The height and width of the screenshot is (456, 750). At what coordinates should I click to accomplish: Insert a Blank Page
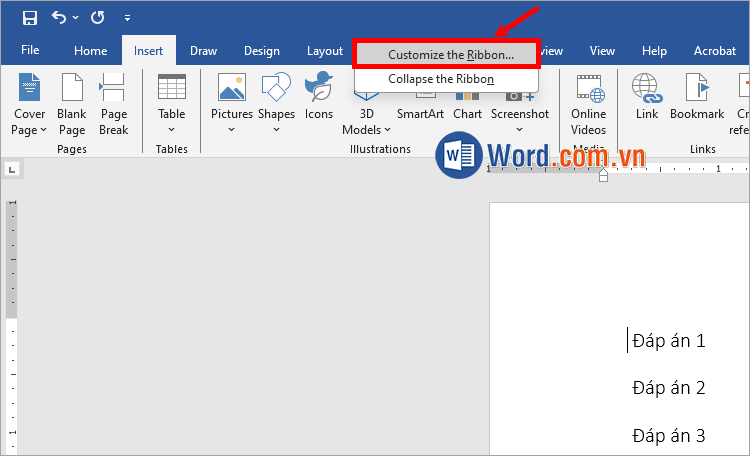coord(72,104)
